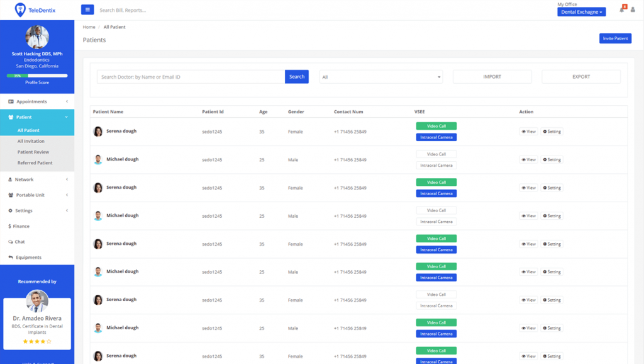Viewport: 644px width, 364px height.
Task: Type in the Search Doctor input field
Action: point(189,76)
